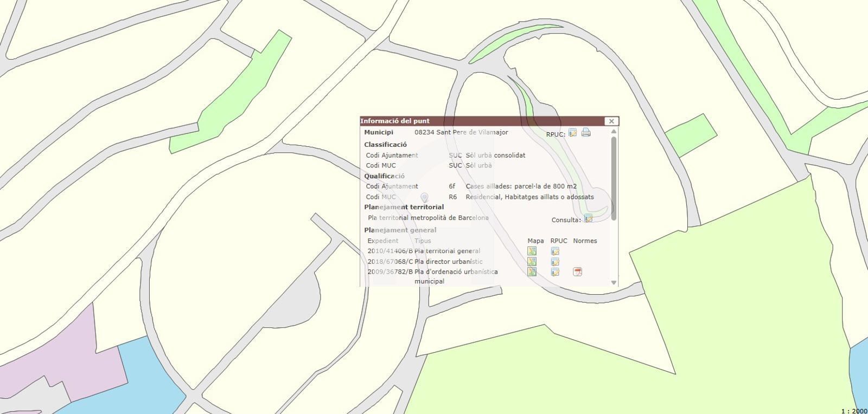Open the RPUC record icon beside Municipi

coord(572,133)
